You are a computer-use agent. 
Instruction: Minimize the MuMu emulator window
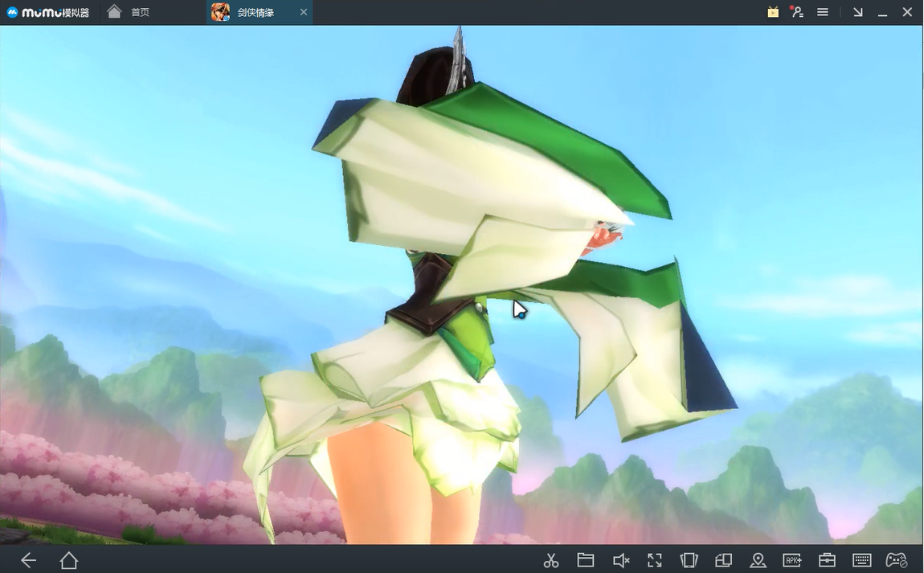click(883, 13)
